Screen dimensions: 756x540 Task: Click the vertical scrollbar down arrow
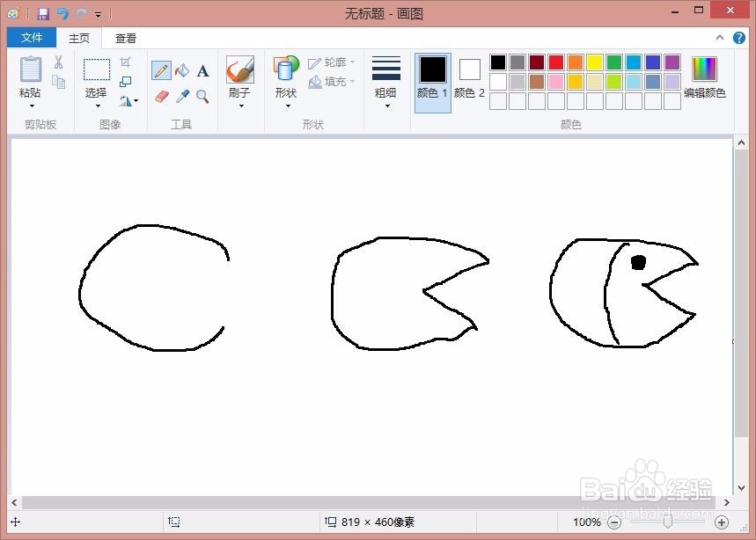pos(741,487)
